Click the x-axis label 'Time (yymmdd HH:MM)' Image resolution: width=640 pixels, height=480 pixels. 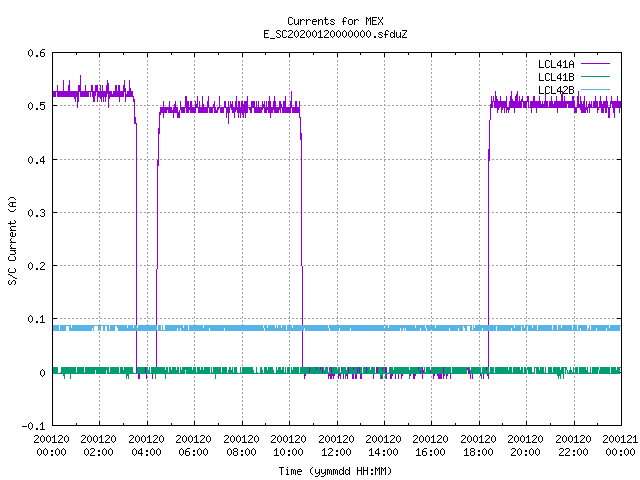tap(335, 471)
